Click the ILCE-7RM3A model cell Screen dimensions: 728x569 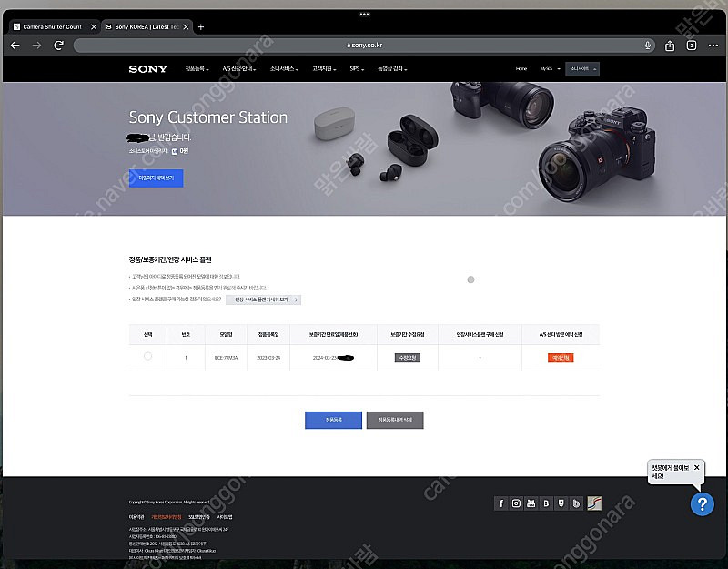pos(226,358)
